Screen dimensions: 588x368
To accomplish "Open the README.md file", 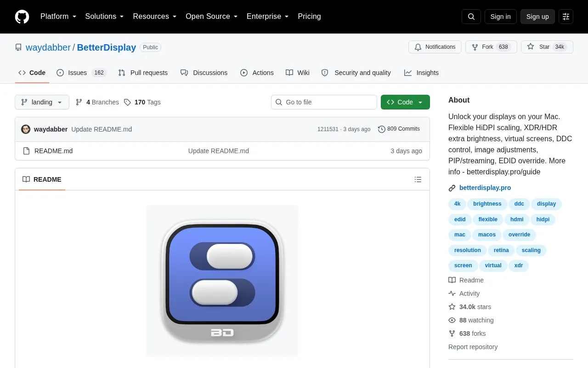I will pos(53,151).
